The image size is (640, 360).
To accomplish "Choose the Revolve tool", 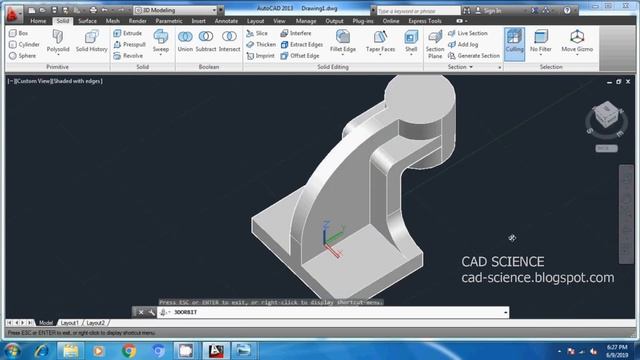I will 128,56.
